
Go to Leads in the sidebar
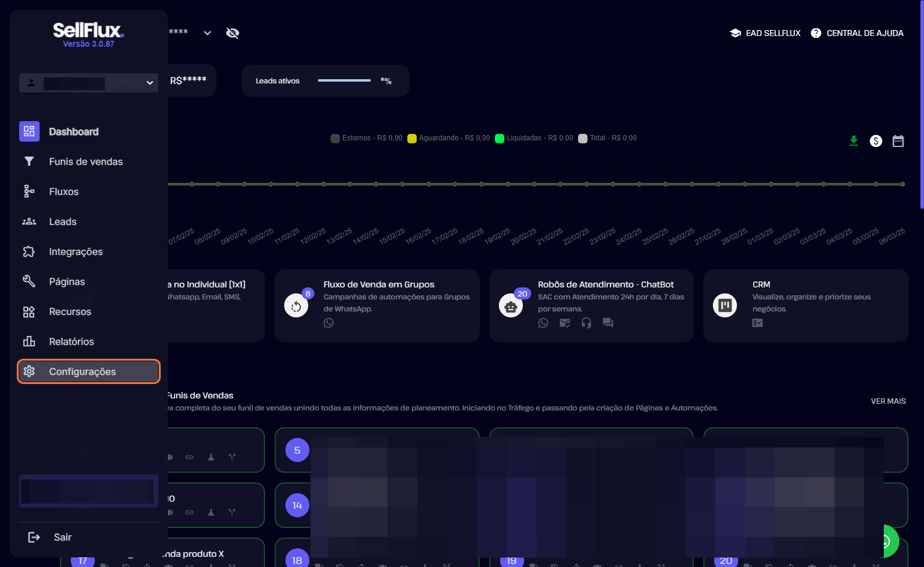[x=63, y=221]
